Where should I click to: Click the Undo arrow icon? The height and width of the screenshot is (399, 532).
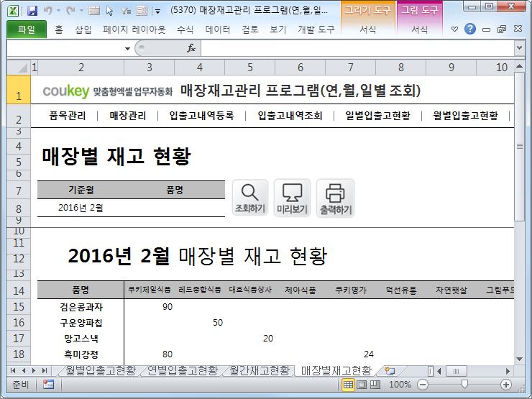pyautogui.click(x=48, y=11)
